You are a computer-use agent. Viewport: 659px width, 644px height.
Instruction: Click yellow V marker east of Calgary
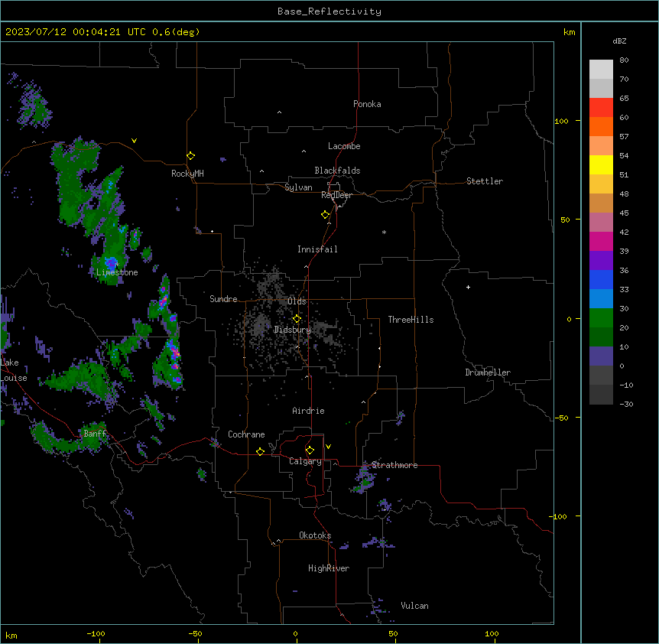tap(328, 447)
